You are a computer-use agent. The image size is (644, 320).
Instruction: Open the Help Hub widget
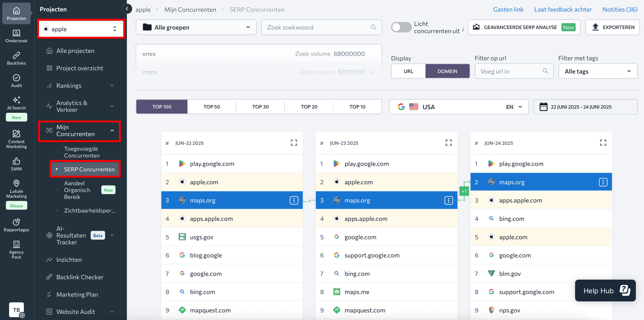pyautogui.click(x=605, y=291)
